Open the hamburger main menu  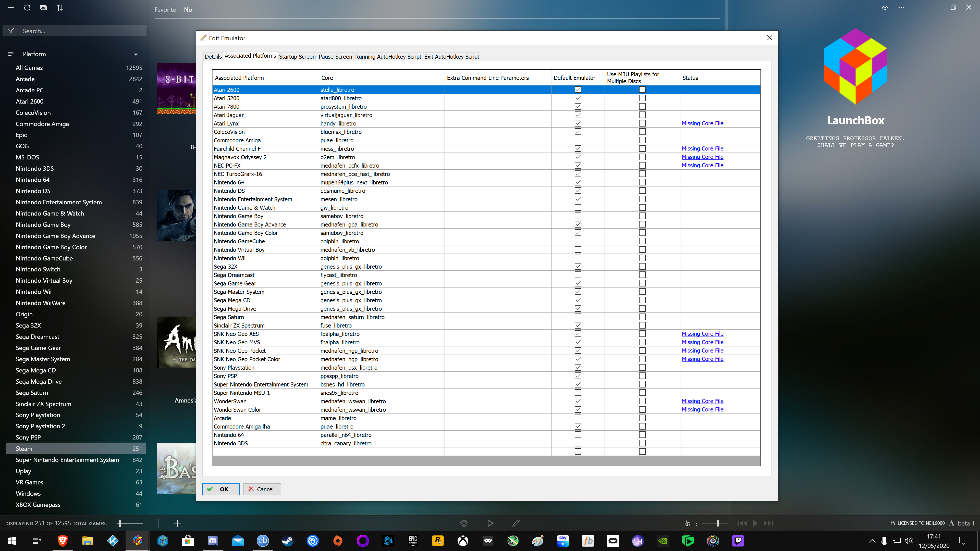point(11,8)
